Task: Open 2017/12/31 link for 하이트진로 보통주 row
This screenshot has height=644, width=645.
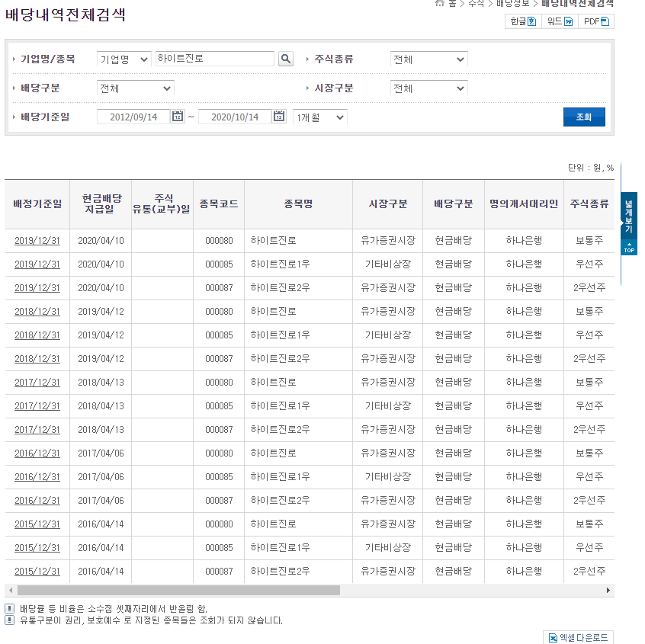Action: coord(37,383)
